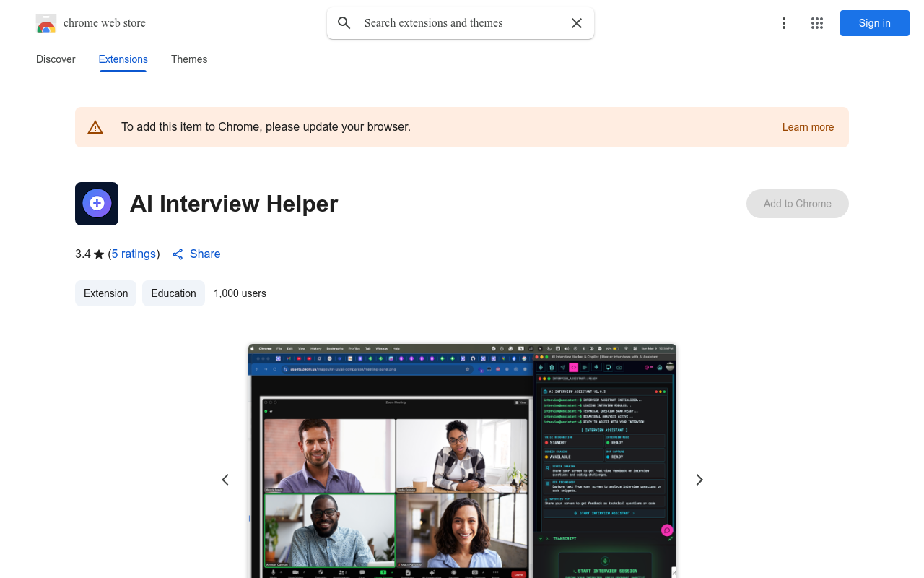Screen dimensions: 924x578
Task: Clear the search box with the X icon
Action: click(x=577, y=23)
